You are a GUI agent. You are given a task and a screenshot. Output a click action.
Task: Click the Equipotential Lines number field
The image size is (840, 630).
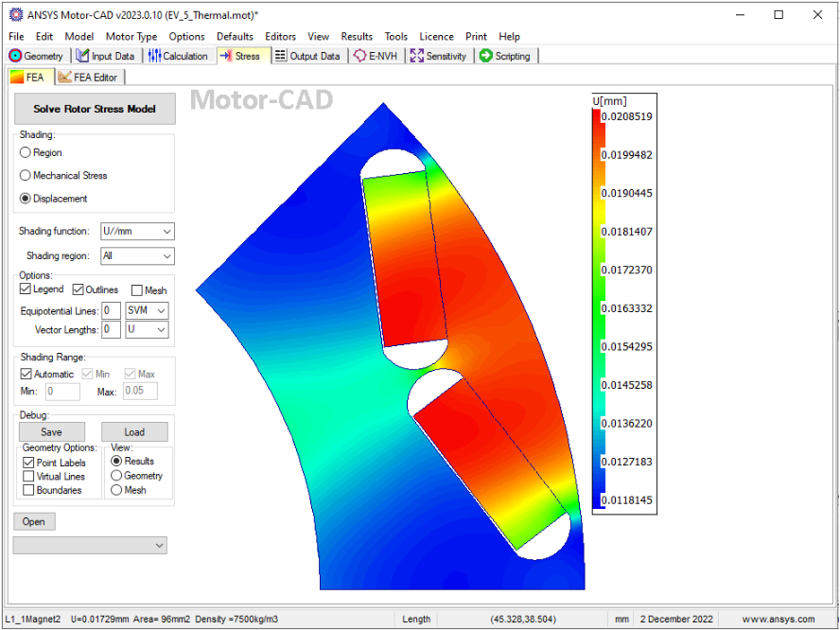111,310
